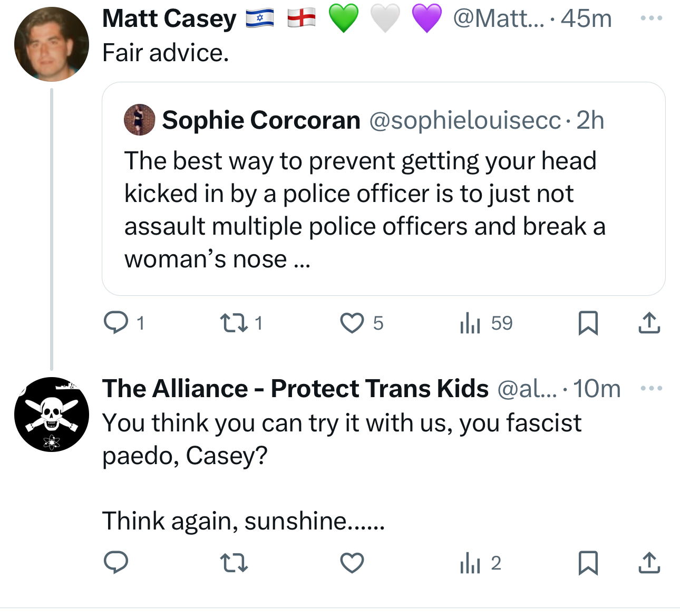Retweet The Alliance's reply
This screenshot has height=616, width=680.
pos(234,563)
